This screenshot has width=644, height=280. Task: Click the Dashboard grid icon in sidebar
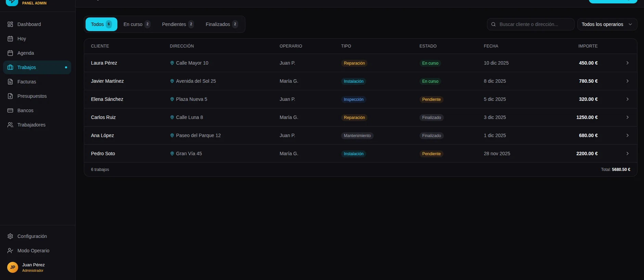point(10,24)
